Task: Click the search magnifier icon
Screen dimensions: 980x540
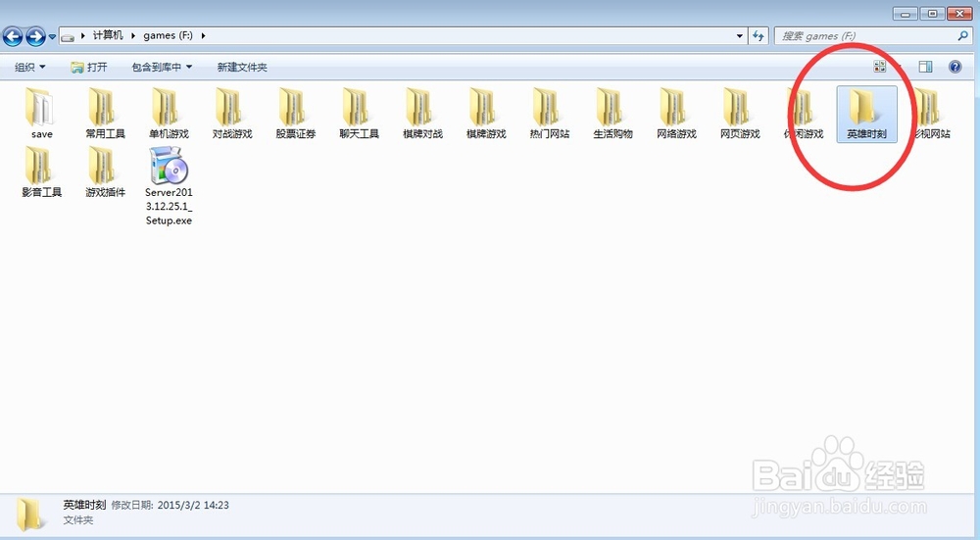Action: click(x=962, y=35)
